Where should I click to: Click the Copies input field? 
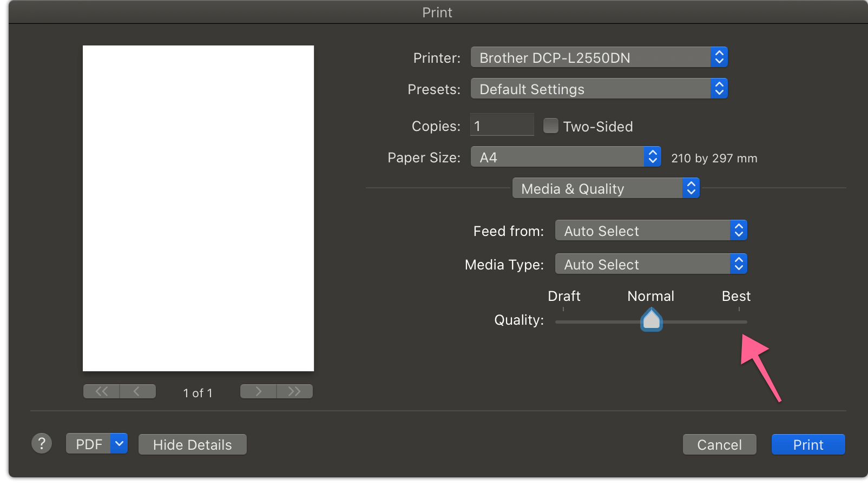[x=502, y=125]
